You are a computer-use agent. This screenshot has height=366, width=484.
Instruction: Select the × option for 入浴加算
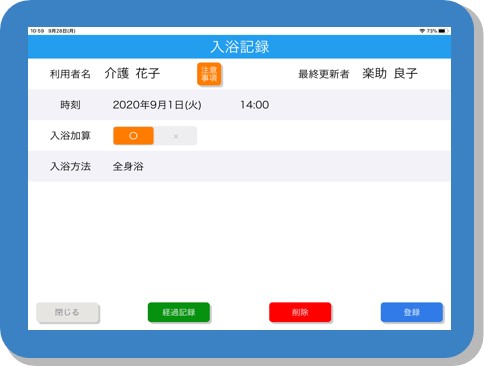point(176,136)
